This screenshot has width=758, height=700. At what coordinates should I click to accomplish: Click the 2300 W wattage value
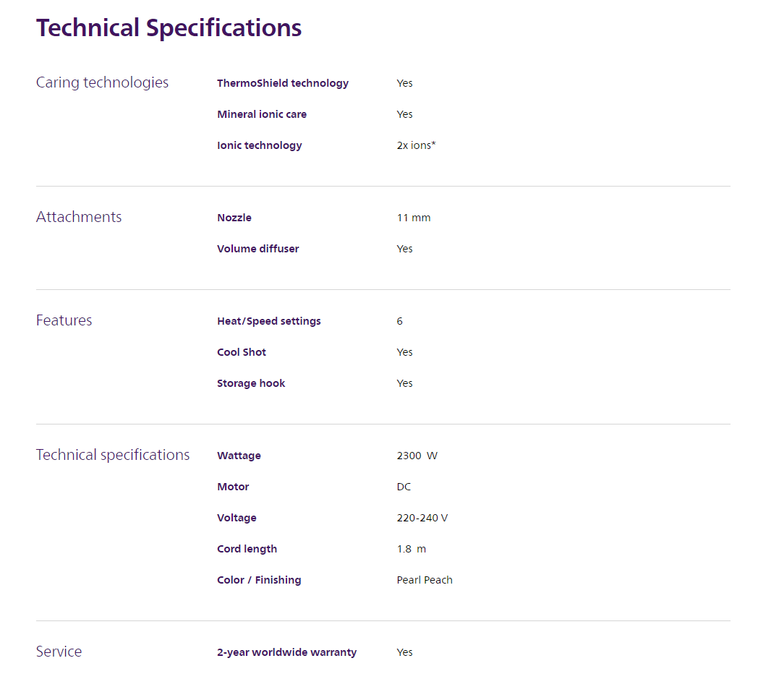click(x=417, y=456)
